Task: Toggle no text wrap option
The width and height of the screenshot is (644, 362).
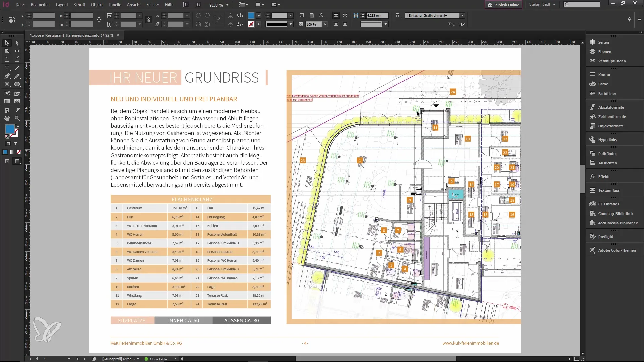Action: [336, 15]
